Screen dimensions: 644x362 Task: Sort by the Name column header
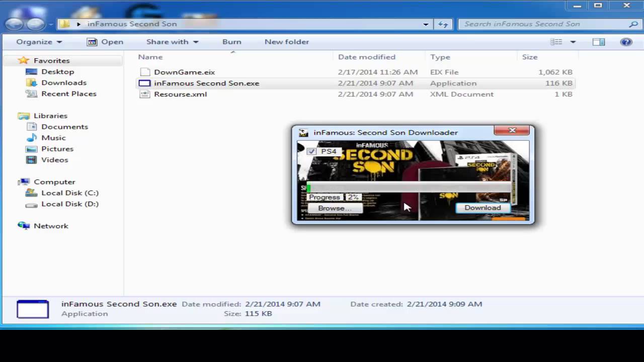[150, 57]
